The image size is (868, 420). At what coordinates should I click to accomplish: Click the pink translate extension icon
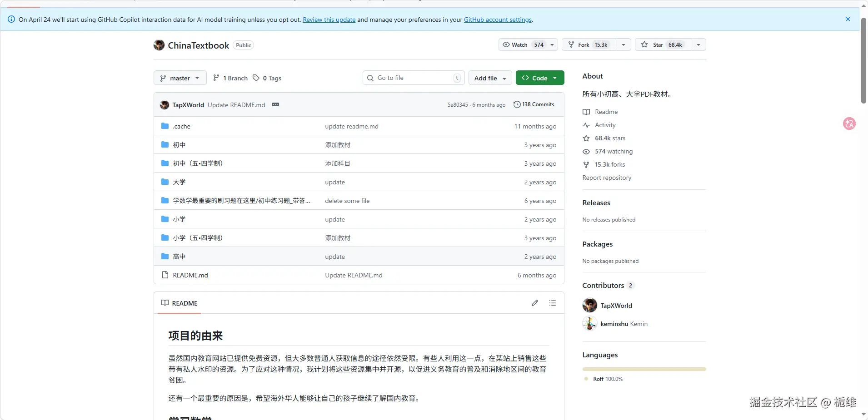pos(849,124)
